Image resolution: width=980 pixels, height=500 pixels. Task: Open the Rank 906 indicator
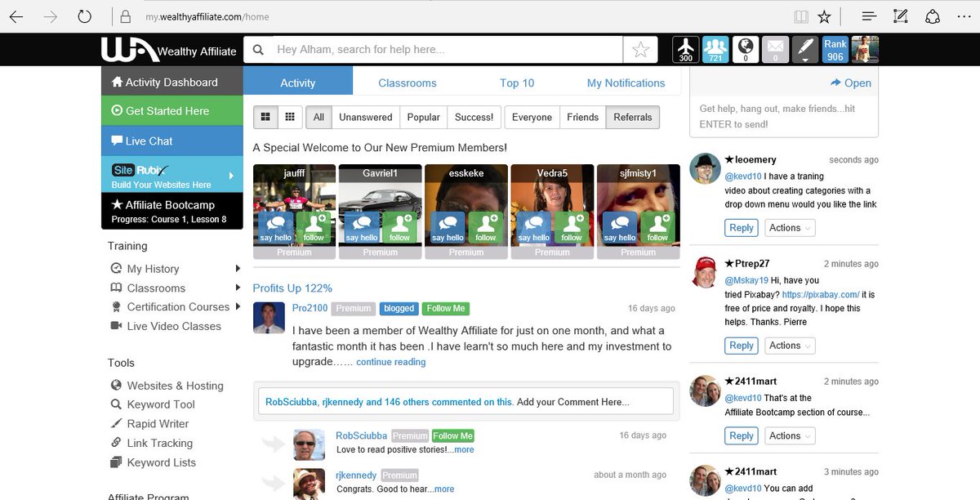pyautogui.click(x=835, y=49)
